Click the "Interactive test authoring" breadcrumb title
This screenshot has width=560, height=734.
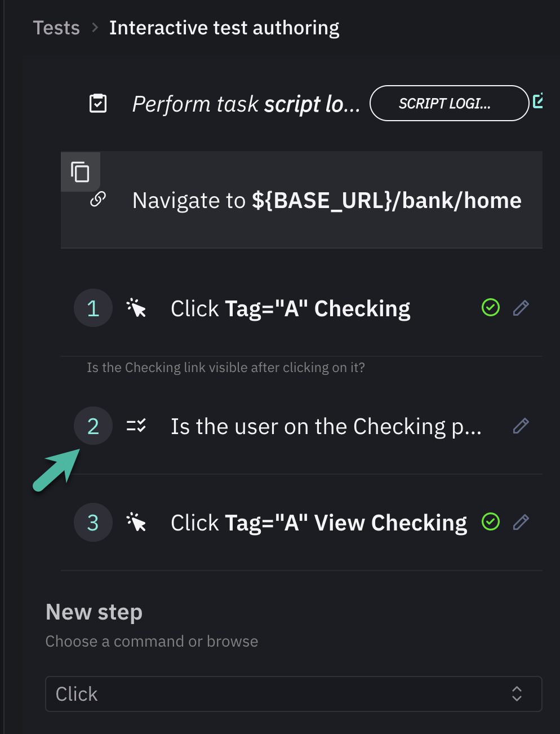coord(224,27)
